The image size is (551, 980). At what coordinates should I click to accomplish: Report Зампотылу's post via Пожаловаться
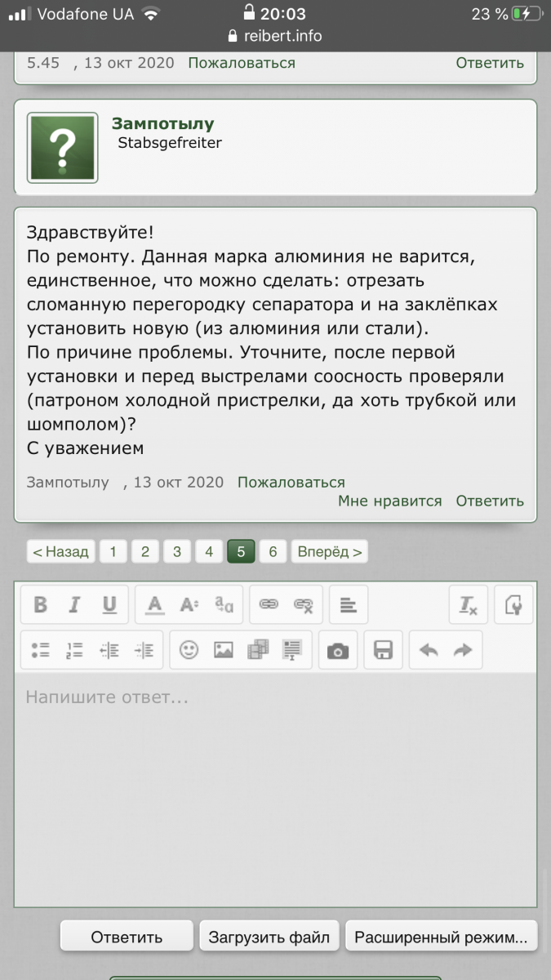coord(291,483)
